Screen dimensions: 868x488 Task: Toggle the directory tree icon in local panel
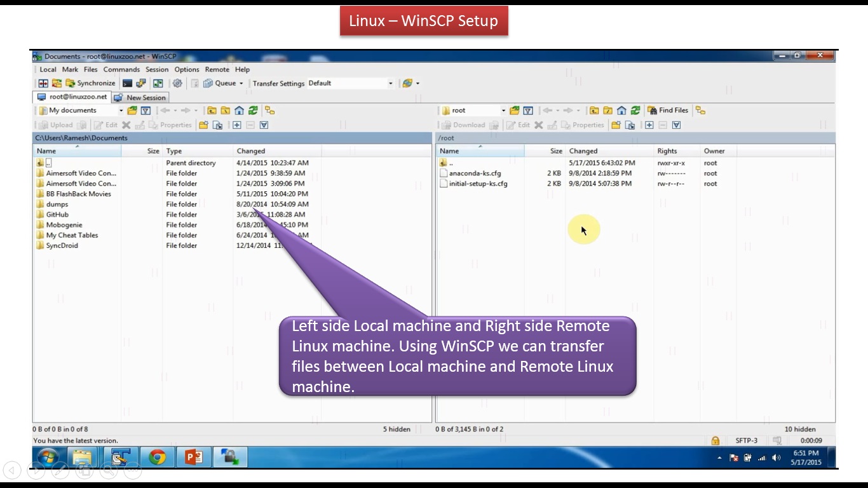(270, 111)
